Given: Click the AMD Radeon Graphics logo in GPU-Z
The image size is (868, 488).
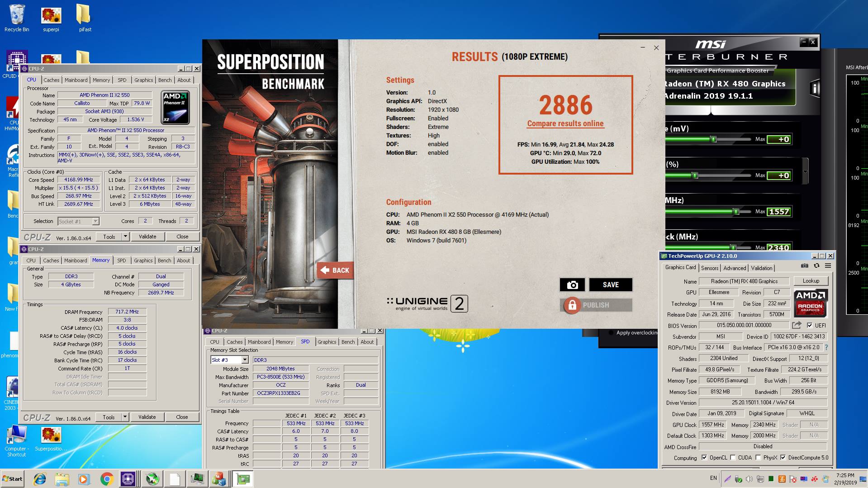Looking at the screenshot, I should click(x=811, y=303).
